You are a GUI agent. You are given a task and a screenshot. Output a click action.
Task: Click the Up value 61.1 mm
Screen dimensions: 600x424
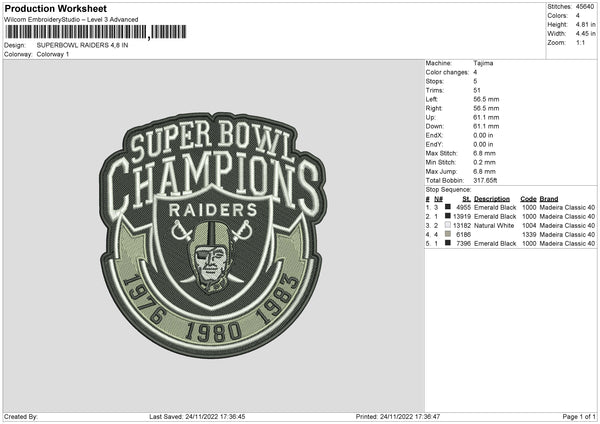coord(486,117)
